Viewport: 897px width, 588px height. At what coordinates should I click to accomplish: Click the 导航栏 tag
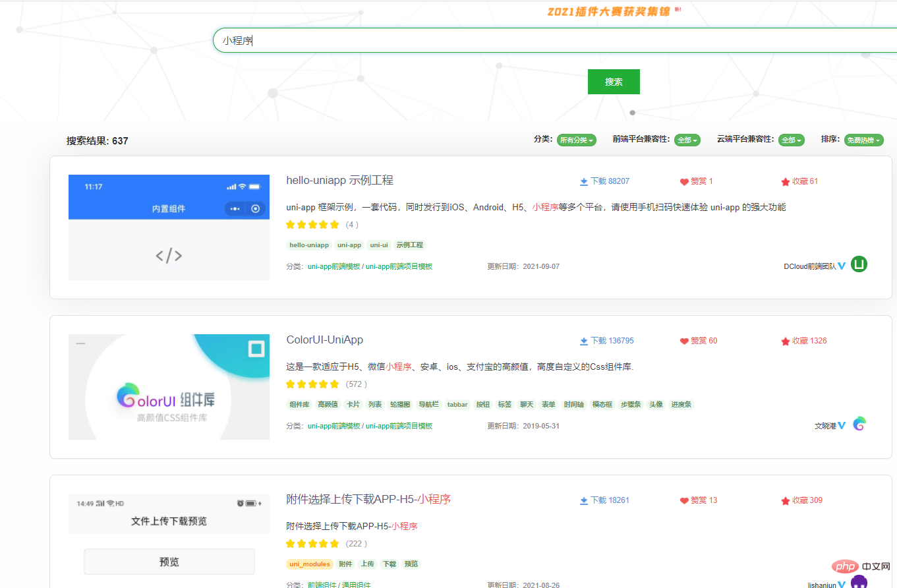point(429,405)
